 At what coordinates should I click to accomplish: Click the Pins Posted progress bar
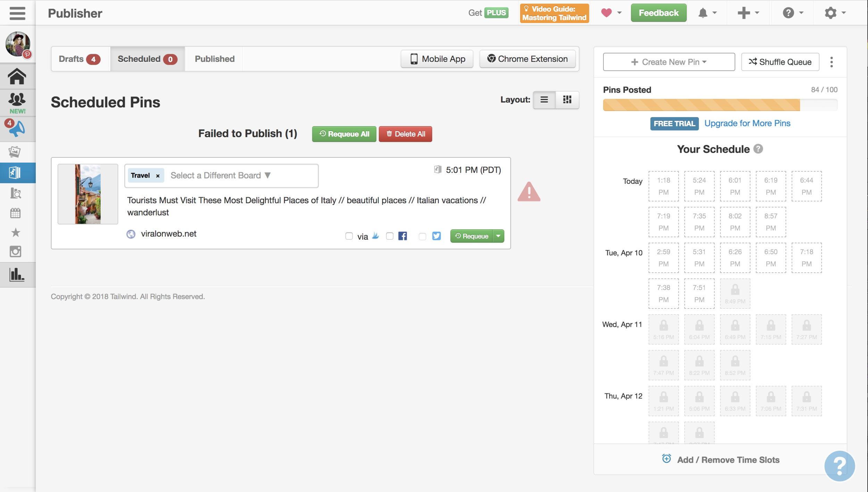click(x=720, y=105)
